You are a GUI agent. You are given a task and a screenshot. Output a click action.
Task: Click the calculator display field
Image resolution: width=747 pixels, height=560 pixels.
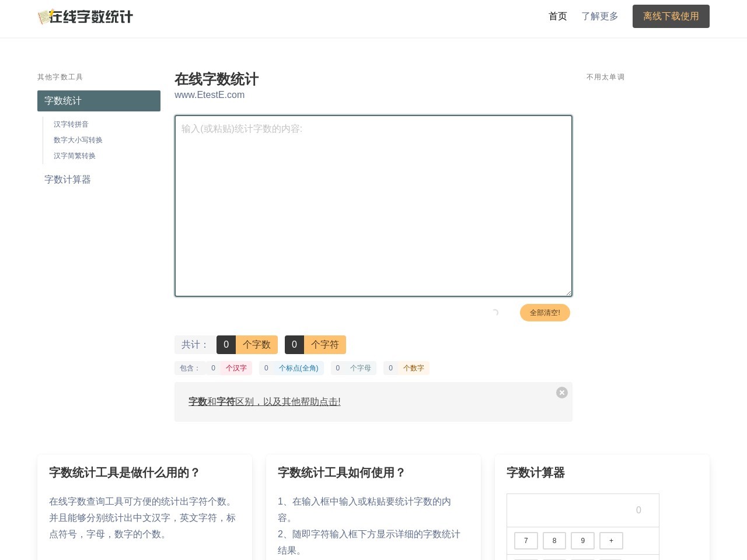point(582,510)
